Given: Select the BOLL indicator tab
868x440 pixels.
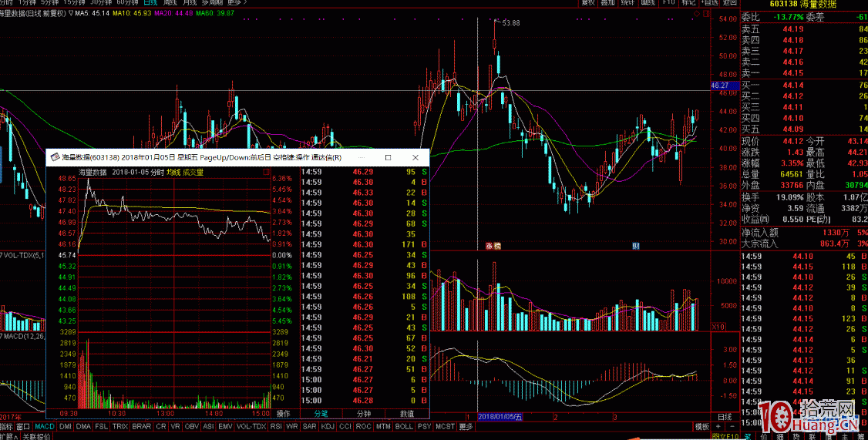Looking at the screenshot, I should tap(404, 427).
